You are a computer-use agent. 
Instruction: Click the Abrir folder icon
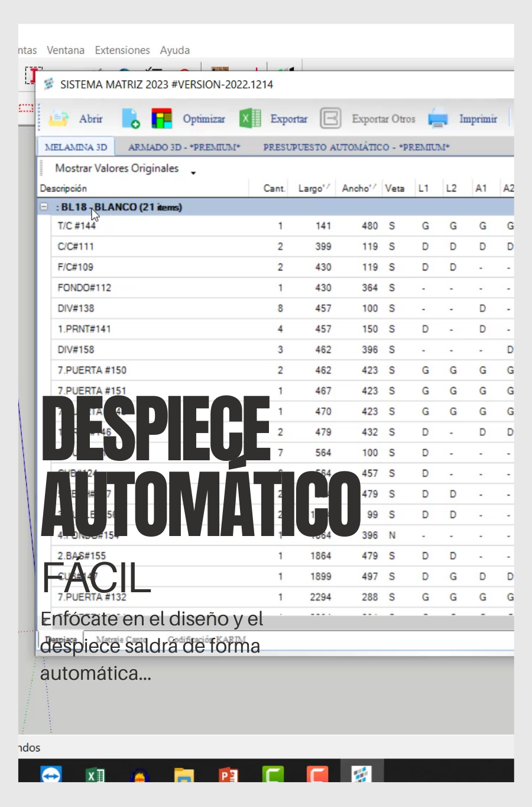59,119
